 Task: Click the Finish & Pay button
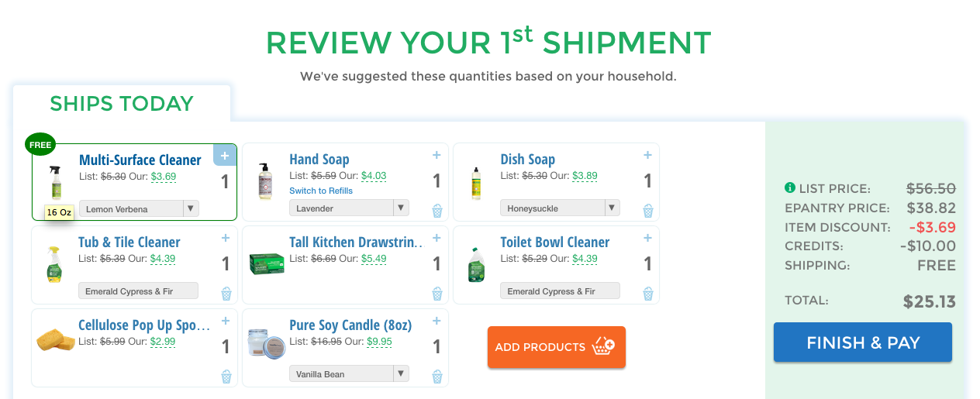tap(863, 342)
